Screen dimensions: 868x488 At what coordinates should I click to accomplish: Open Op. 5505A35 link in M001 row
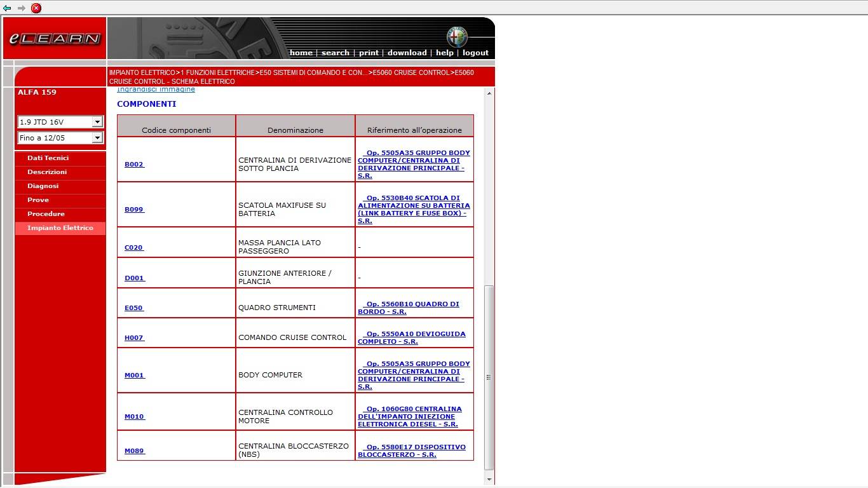pyautogui.click(x=414, y=375)
